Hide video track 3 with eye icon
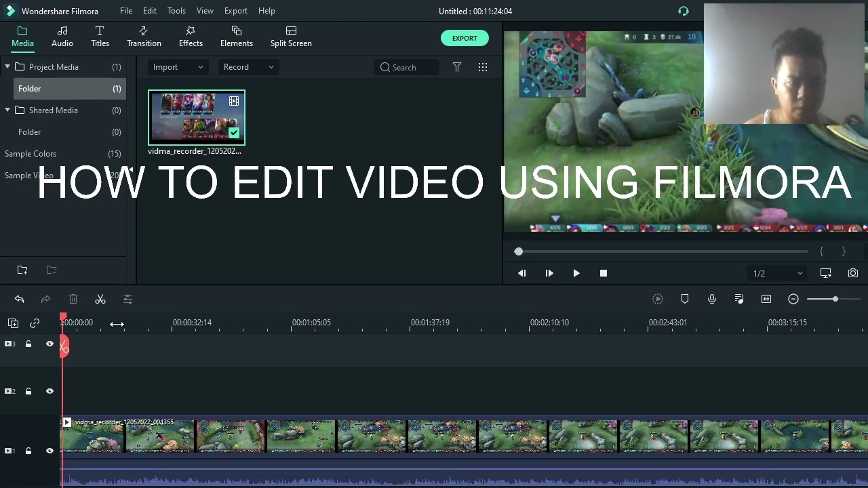 coord(50,344)
